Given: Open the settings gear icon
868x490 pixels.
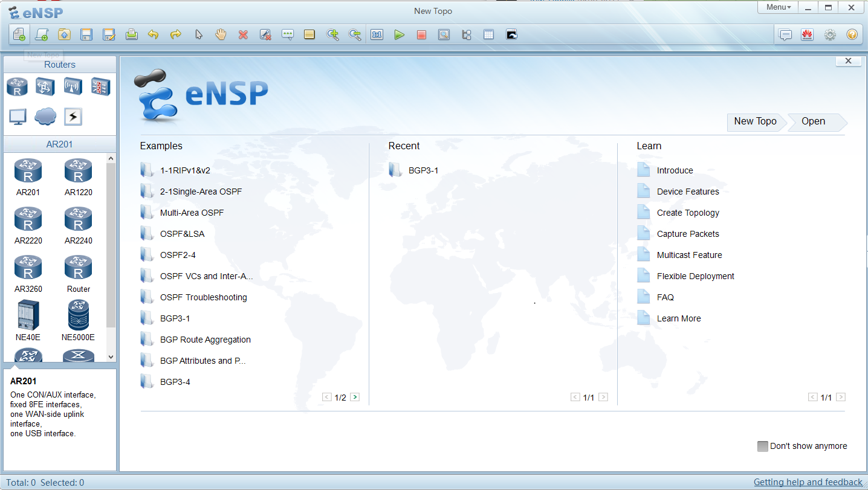Looking at the screenshot, I should pos(830,35).
